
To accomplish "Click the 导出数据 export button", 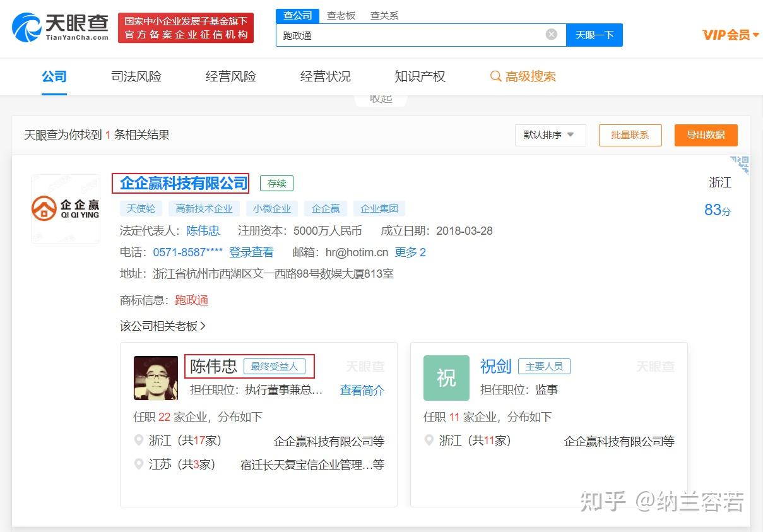I will (706, 134).
